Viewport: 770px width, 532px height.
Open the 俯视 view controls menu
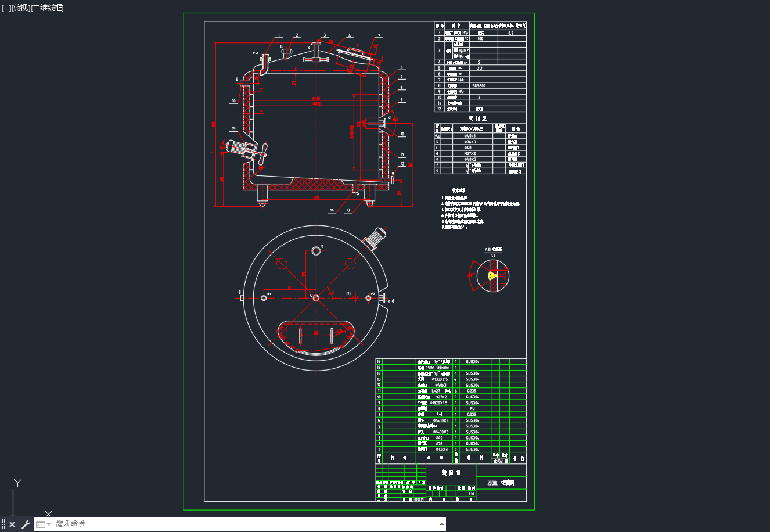tap(20, 8)
